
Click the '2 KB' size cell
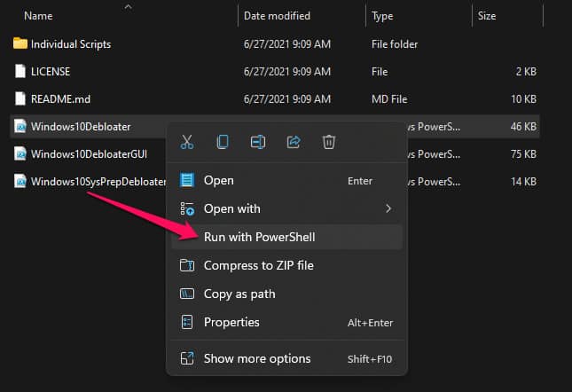pos(526,72)
